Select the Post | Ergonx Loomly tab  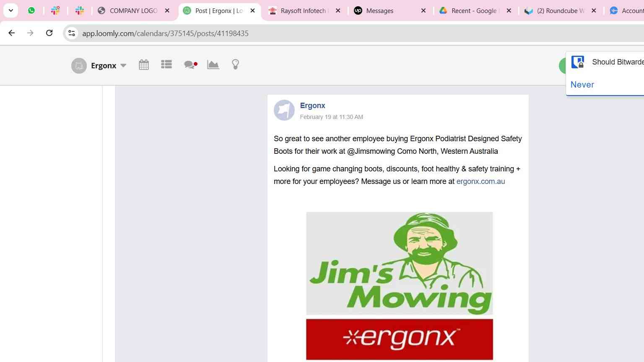coord(219,11)
